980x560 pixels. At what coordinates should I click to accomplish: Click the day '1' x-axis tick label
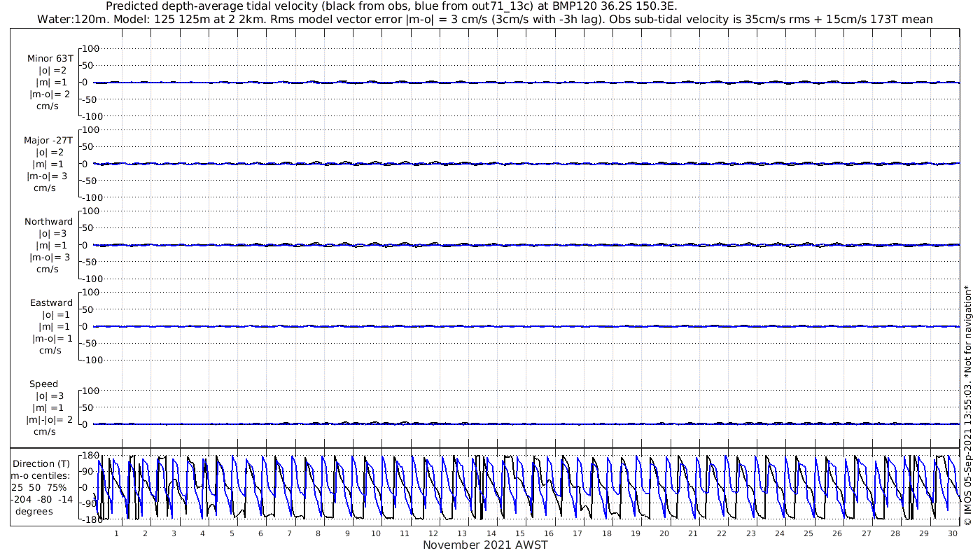tap(116, 533)
